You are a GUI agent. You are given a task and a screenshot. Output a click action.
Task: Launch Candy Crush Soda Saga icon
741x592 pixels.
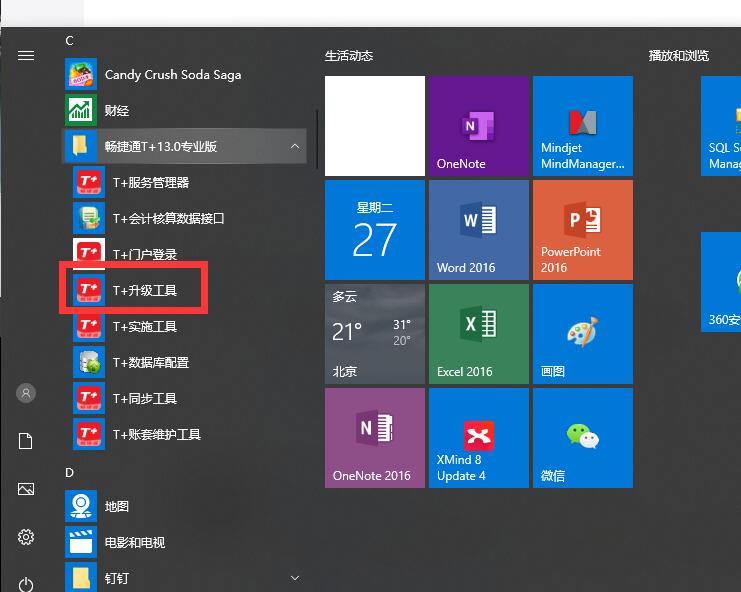tap(81, 74)
